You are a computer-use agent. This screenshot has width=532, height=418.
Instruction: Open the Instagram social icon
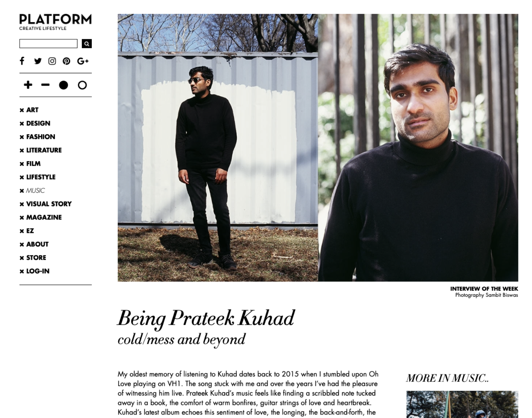[52, 61]
